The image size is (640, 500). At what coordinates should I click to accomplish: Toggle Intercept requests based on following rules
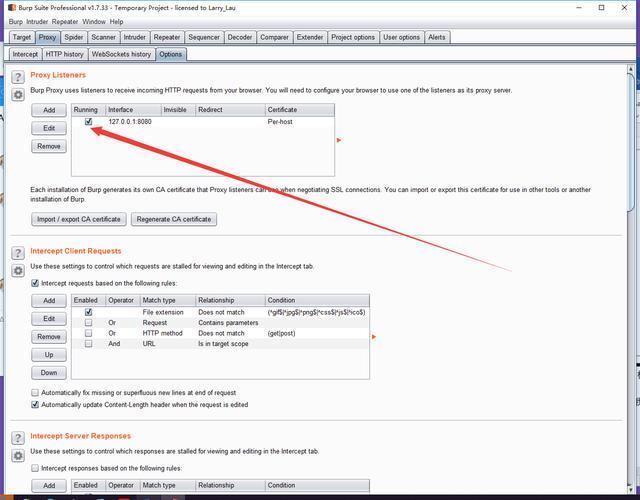[x=35, y=283]
